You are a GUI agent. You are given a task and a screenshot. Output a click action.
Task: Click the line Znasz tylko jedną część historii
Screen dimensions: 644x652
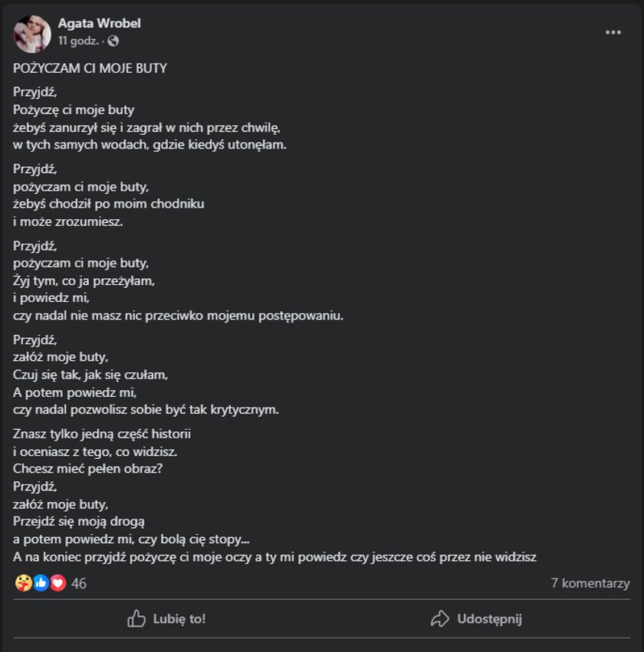[x=102, y=434]
